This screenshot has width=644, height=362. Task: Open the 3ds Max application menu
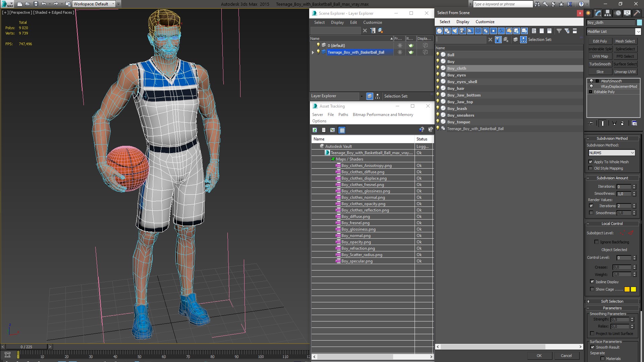pos(7,4)
